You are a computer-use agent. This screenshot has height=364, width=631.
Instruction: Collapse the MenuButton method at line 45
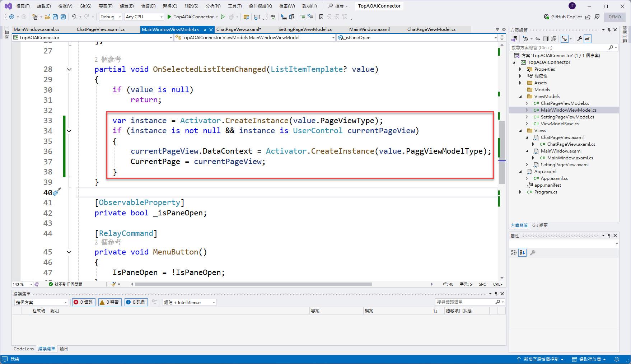(x=69, y=252)
